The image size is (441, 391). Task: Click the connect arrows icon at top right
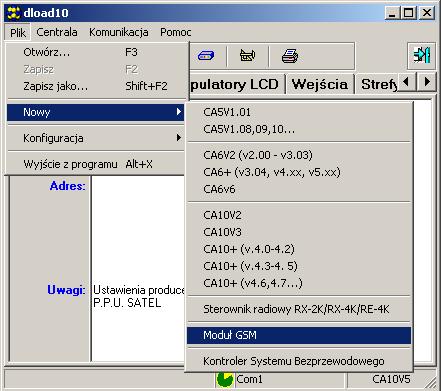coord(421,55)
